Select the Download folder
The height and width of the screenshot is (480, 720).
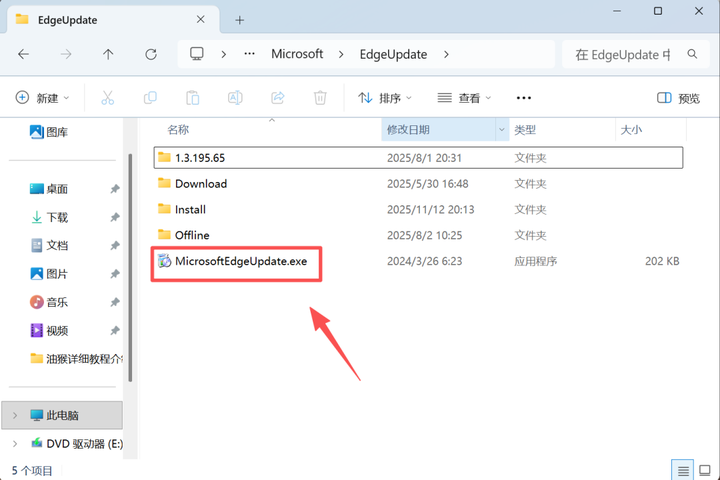[418, 184]
